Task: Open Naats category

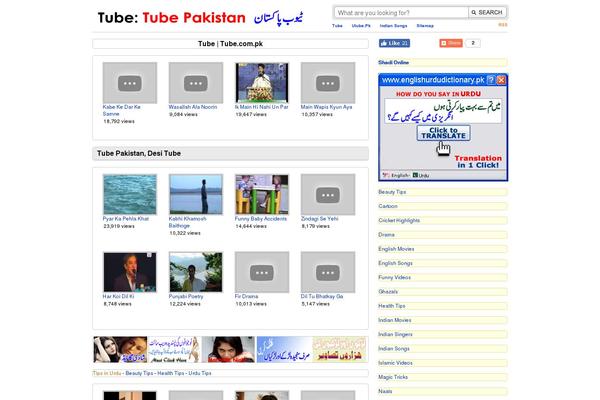Action: [x=385, y=391]
